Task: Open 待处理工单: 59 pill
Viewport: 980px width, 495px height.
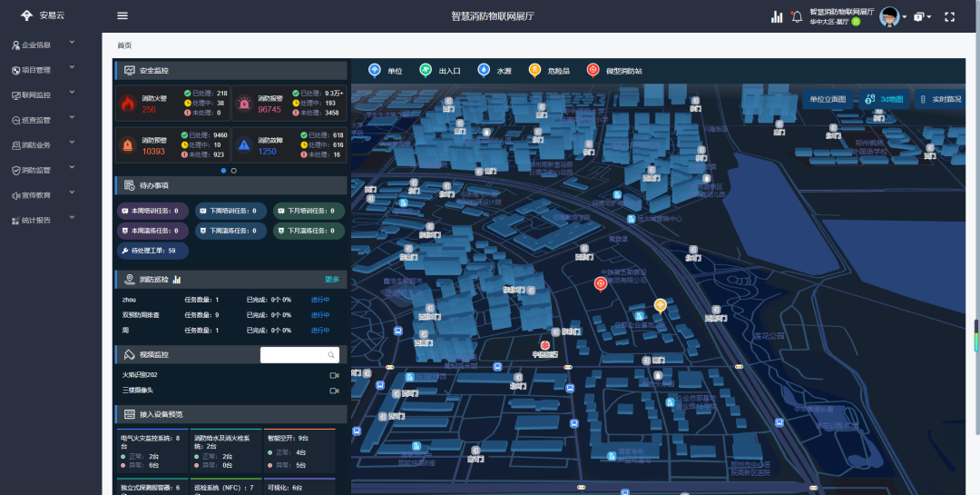Action: (x=152, y=251)
